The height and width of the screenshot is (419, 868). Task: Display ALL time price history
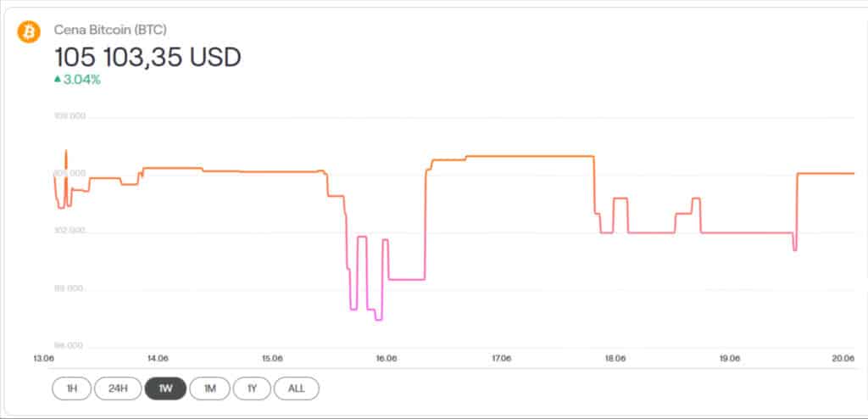tap(297, 388)
